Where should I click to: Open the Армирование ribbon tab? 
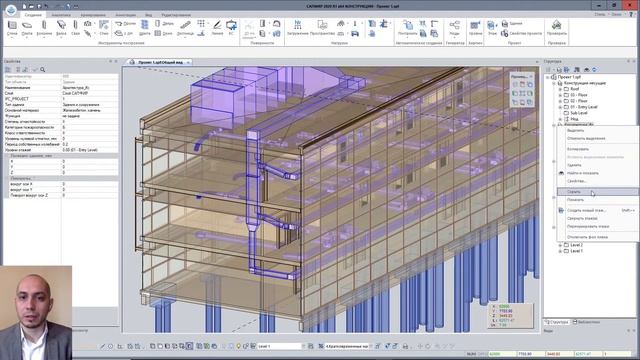pos(93,15)
